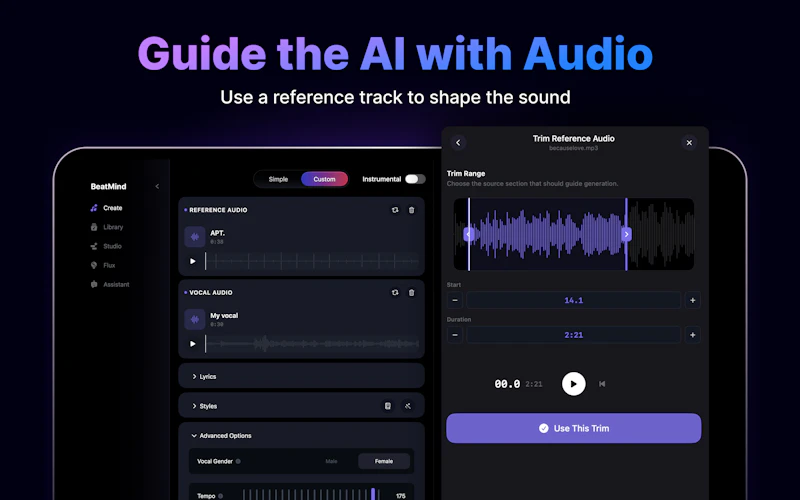The height and width of the screenshot is (500, 800).
Task: Go back from Trim Reference Audio
Action: point(458,143)
